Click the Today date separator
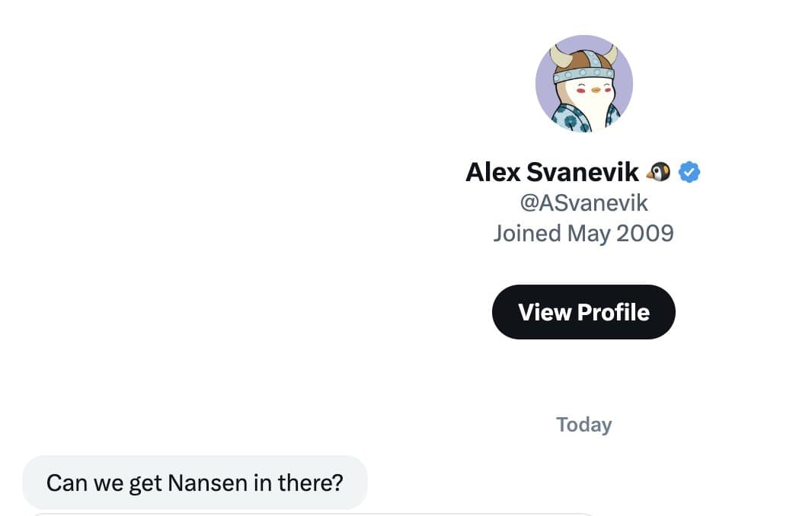 coord(583,425)
